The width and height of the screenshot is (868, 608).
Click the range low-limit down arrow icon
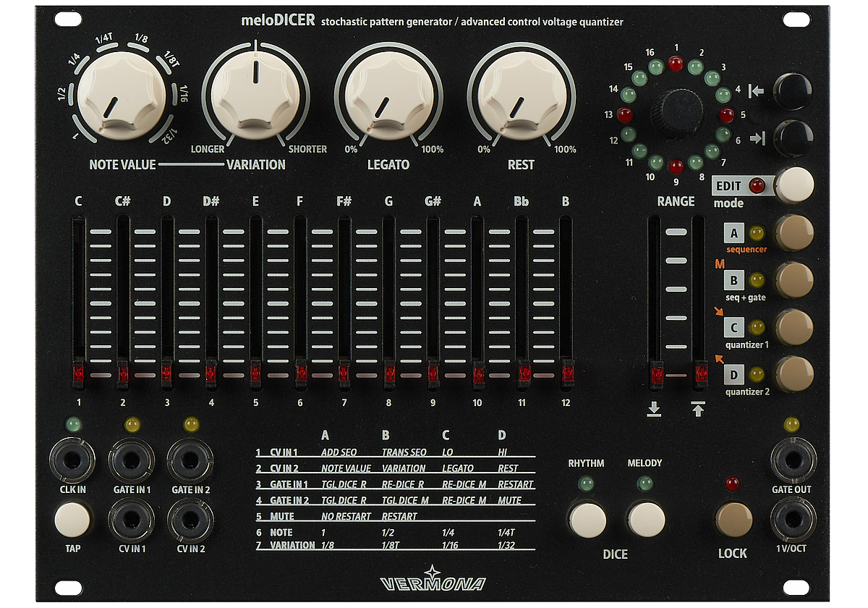(x=655, y=410)
